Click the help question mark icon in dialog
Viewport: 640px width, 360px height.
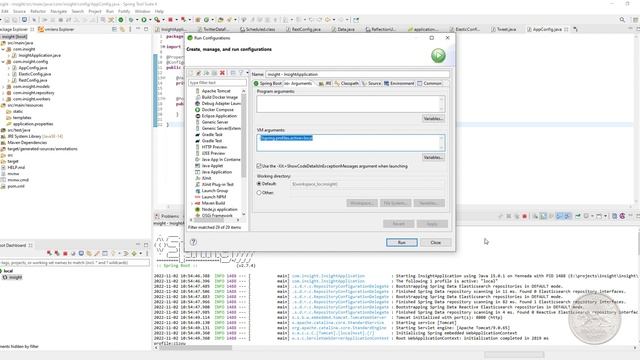click(x=193, y=242)
